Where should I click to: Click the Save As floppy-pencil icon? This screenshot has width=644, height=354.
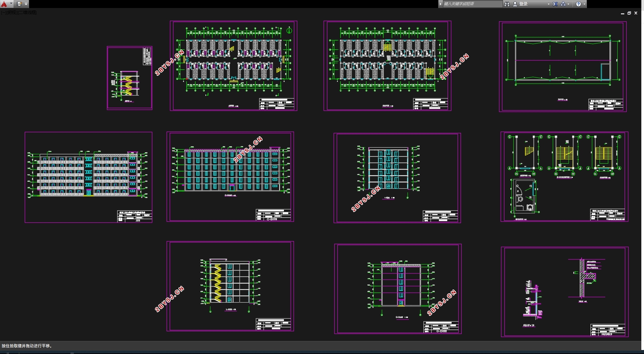pyautogui.click(x=19, y=4)
